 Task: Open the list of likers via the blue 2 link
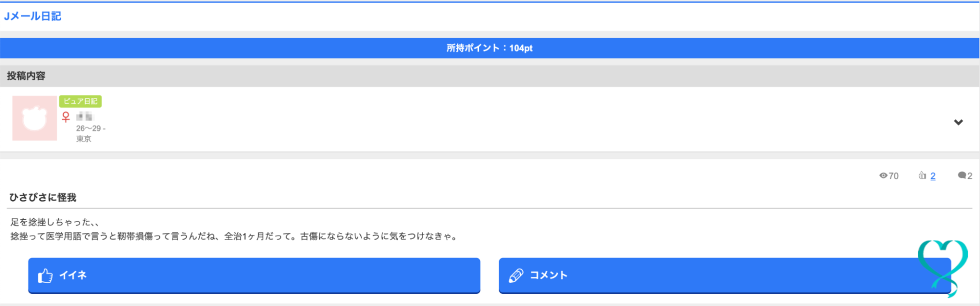coord(933,176)
